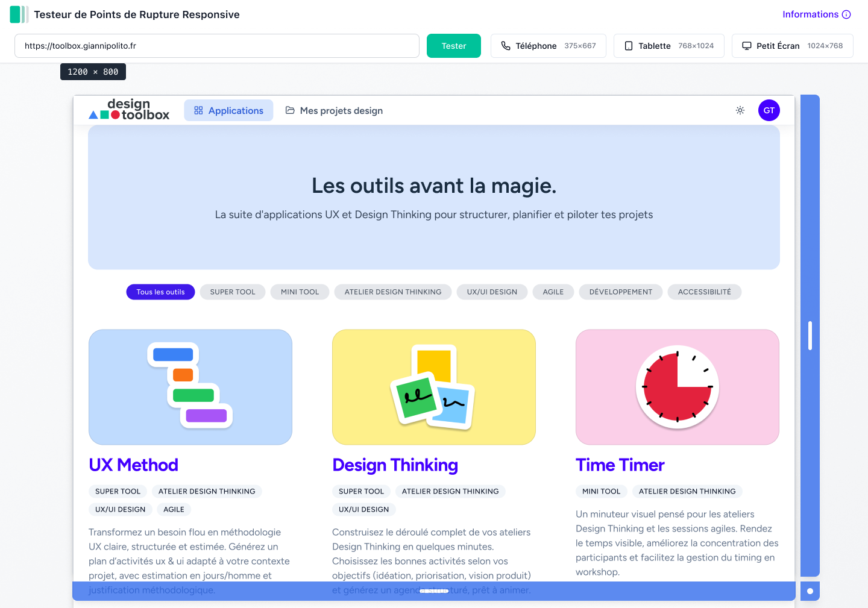
Task: Filter by SUPER TOOL category
Action: click(x=233, y=292)
